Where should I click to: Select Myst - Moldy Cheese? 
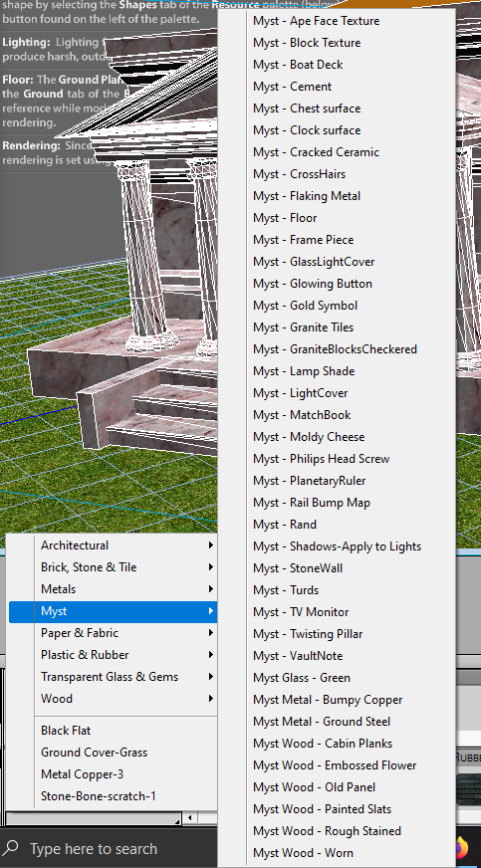tap(337, 437)
